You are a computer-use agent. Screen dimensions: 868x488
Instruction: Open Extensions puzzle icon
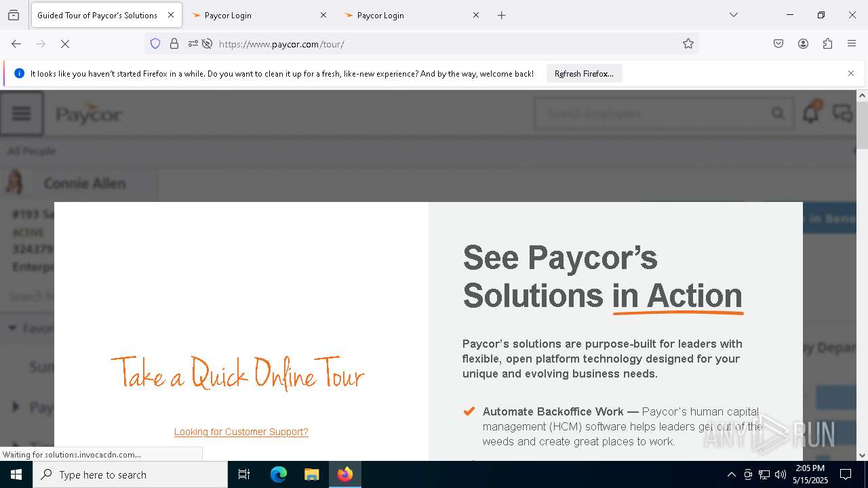(827, 44)
